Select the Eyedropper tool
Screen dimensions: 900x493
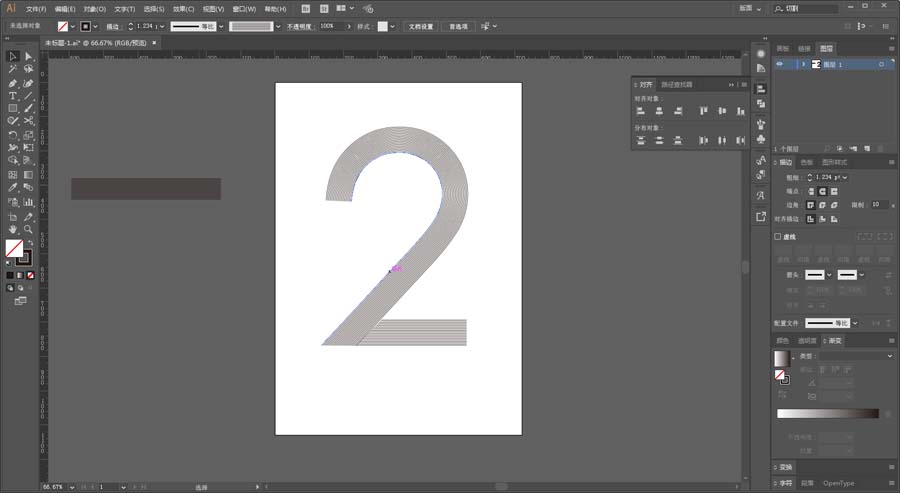coord(13,188)
